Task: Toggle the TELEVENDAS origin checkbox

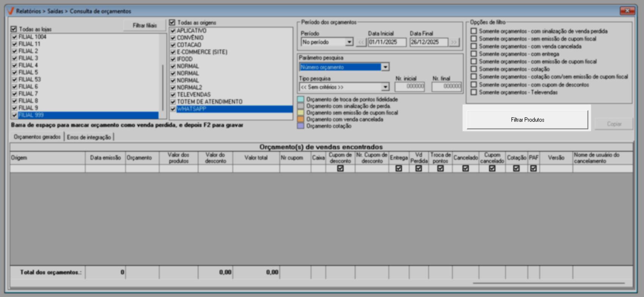Action: [173, 95]
